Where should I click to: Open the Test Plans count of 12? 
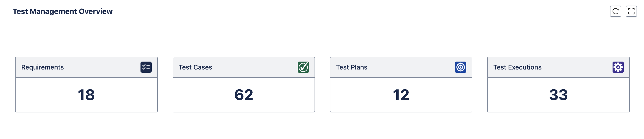point(401,95)
